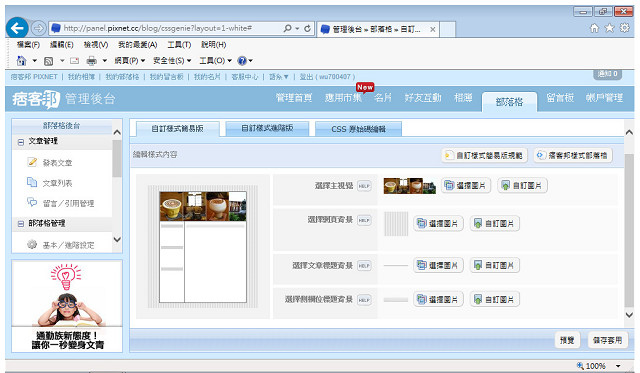Click the 登出 logout link
This screenshot has height=373, width=640.
[x=306, y=77]
